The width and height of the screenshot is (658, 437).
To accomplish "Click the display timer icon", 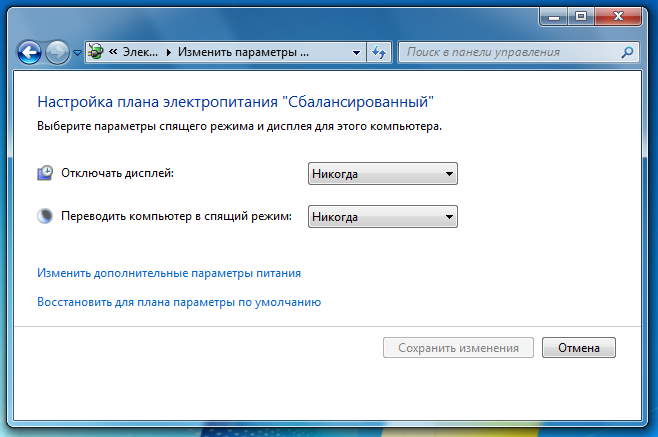I will tap(45, 173).
